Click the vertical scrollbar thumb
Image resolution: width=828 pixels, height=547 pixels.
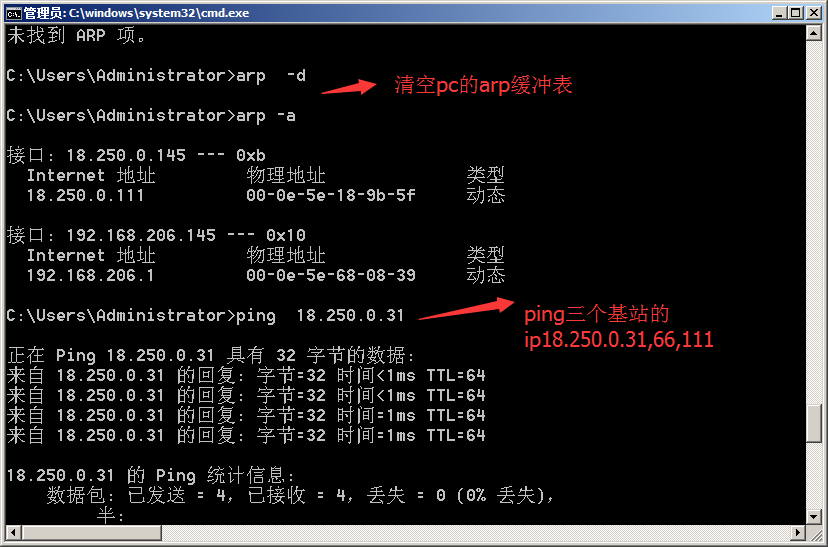point(815,423)
